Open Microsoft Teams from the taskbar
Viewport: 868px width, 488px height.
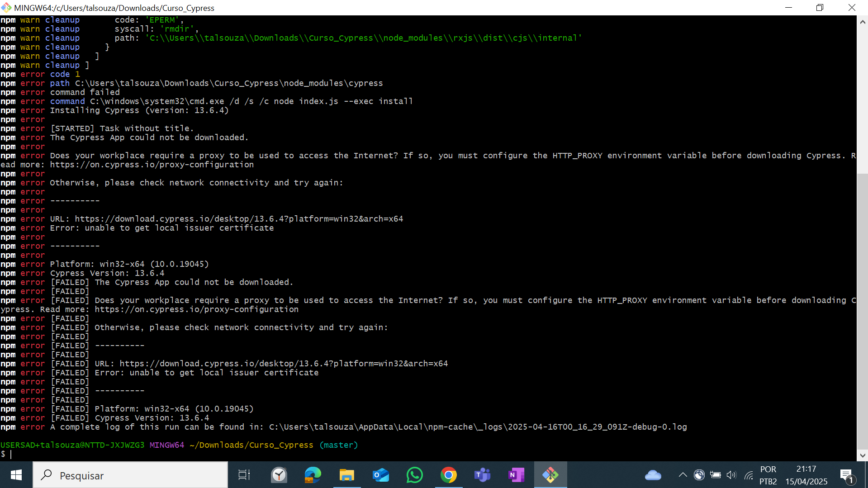click(x=483, y=475)
